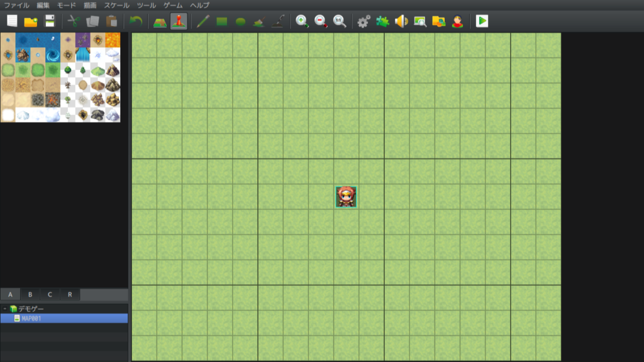Open the Plugin Manager puzzle icon
644x362 pixels.
[382, 21]
